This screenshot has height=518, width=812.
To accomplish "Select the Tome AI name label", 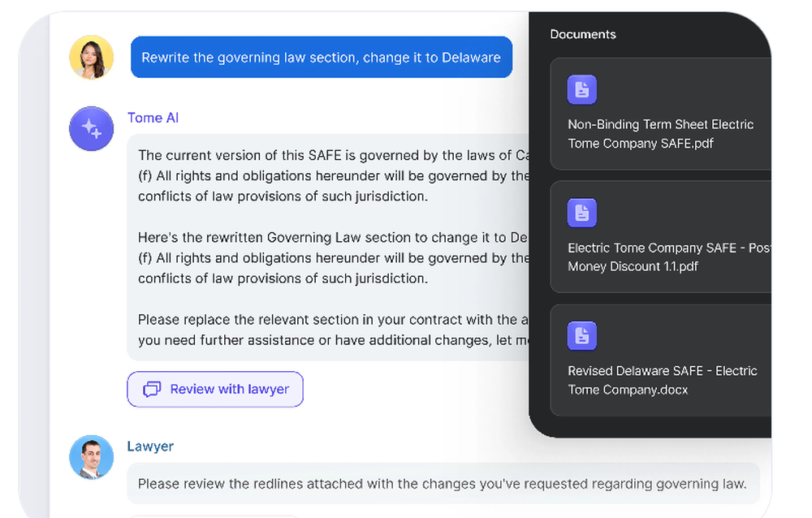I will tap(153, 118).
